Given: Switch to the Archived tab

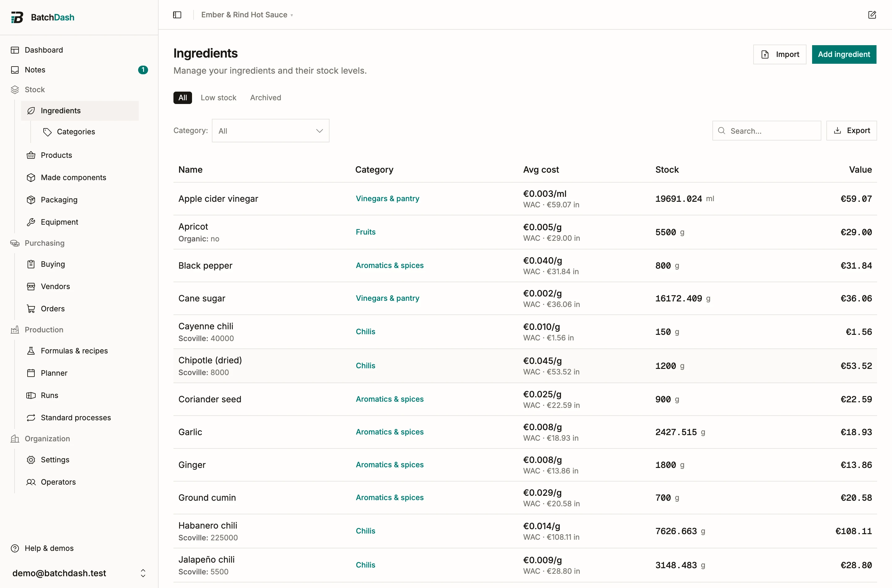Looking at the screenshot, I should (266, 97).
